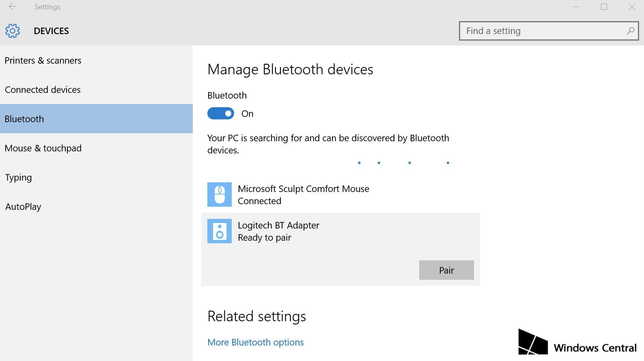644x361 pixels.
Task: Click the 'Ready to pair' status text
Action: pos(265,238)
